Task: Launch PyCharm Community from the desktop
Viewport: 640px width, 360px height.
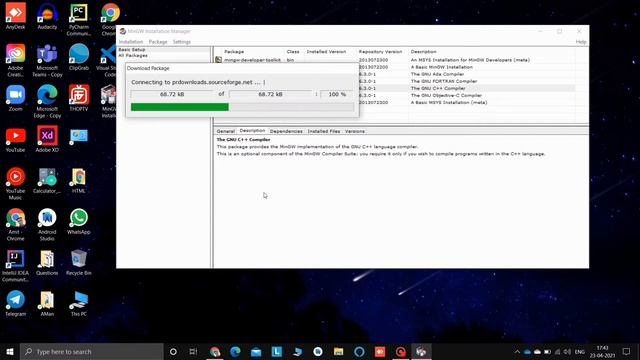Action: coord(78,19)
